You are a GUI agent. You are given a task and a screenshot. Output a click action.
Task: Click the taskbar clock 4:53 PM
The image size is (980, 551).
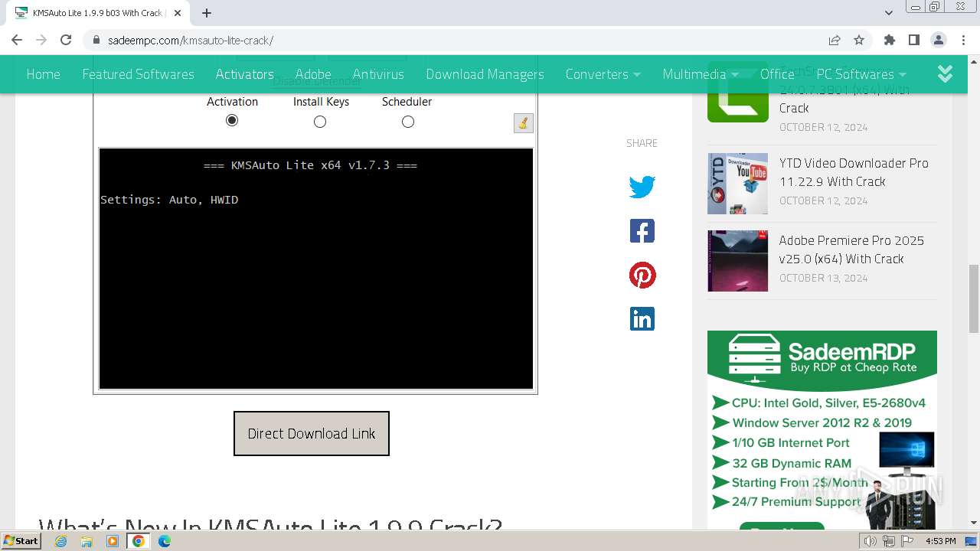[x=941, y=541]
